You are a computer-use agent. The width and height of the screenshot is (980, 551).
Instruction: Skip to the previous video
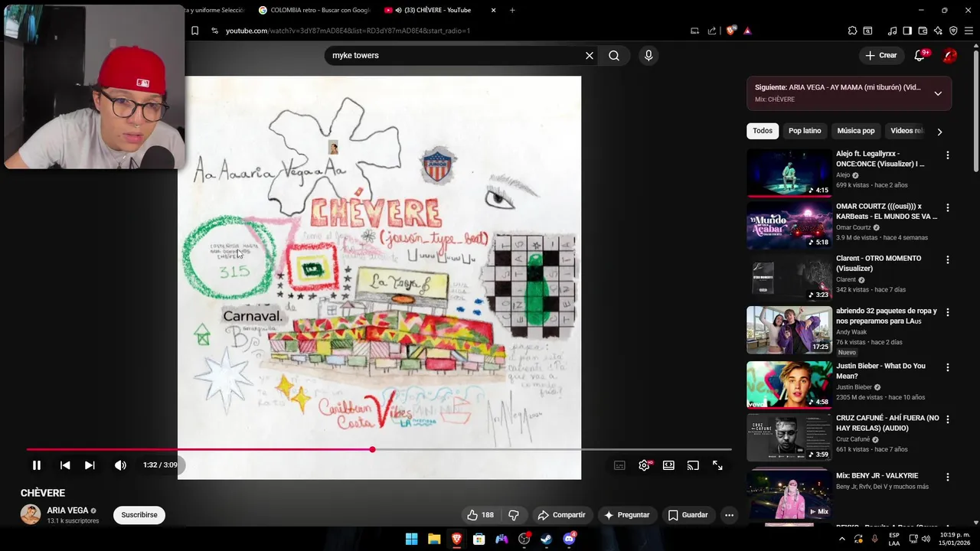[65, 465]
